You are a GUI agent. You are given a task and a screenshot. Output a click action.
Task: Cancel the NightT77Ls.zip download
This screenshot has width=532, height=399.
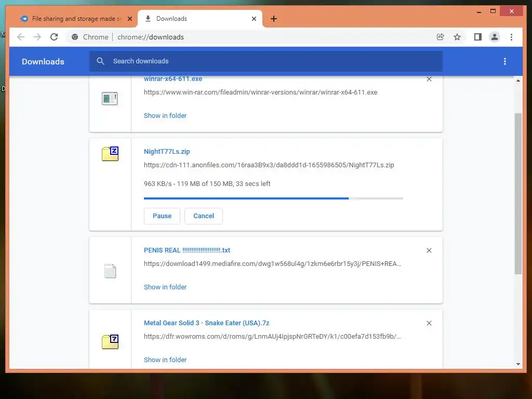click(204, 216)
